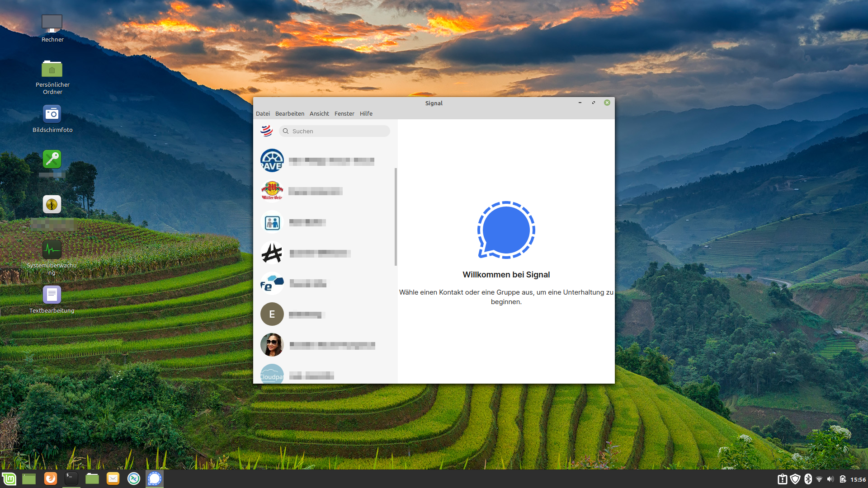Open your Signal profile avatar
The width and height of the screenshot is (868, 488).
pyautogui.click(x=267, y=131)
